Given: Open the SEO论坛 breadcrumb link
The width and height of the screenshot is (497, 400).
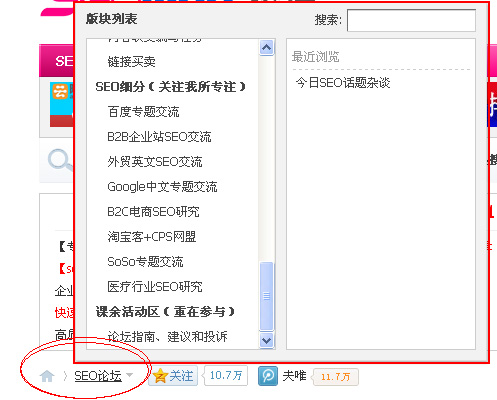Looking at the screenshot, I should point(98,376).
